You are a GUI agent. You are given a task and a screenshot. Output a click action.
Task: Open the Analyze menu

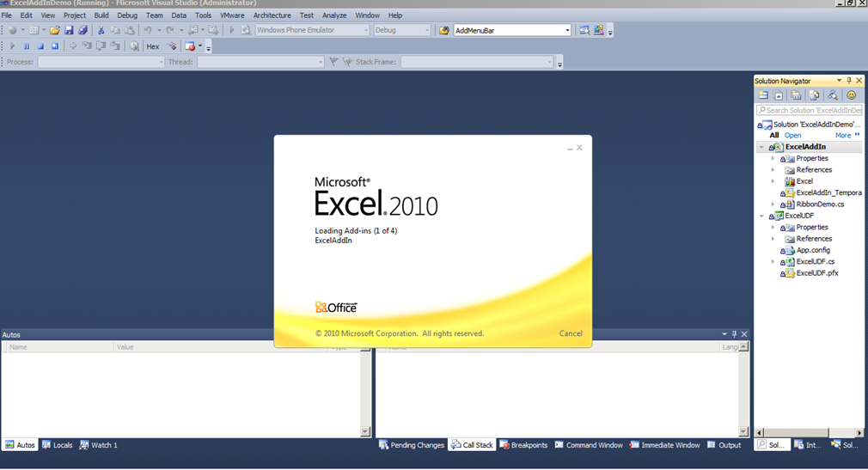click(x=334, y=15)
